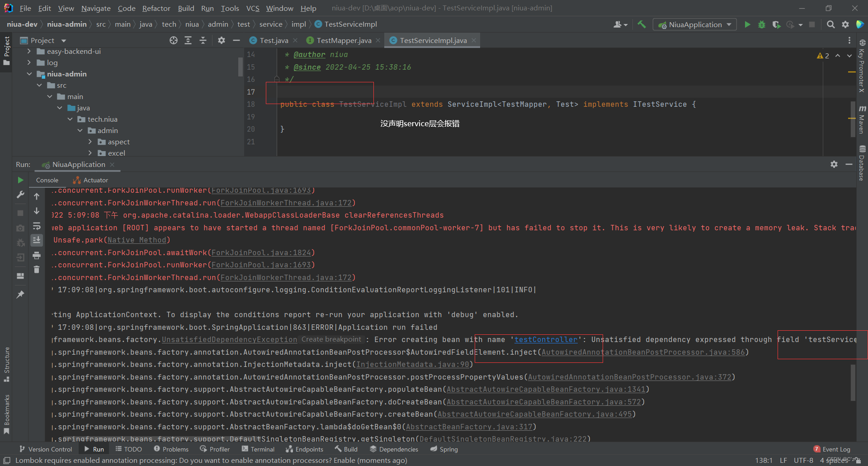Open run configuration wrench icon
The image size is (868, 466).
point(20,195)
